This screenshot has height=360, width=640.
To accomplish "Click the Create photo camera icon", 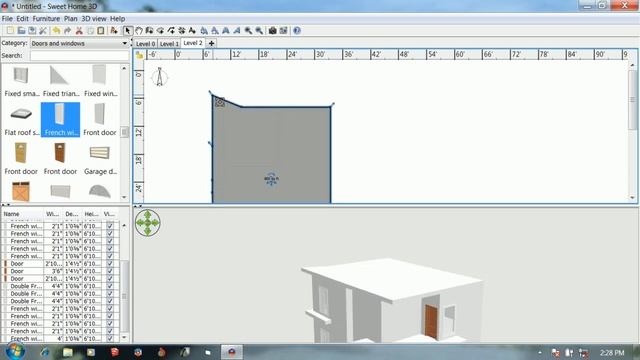I will point(272,31).
